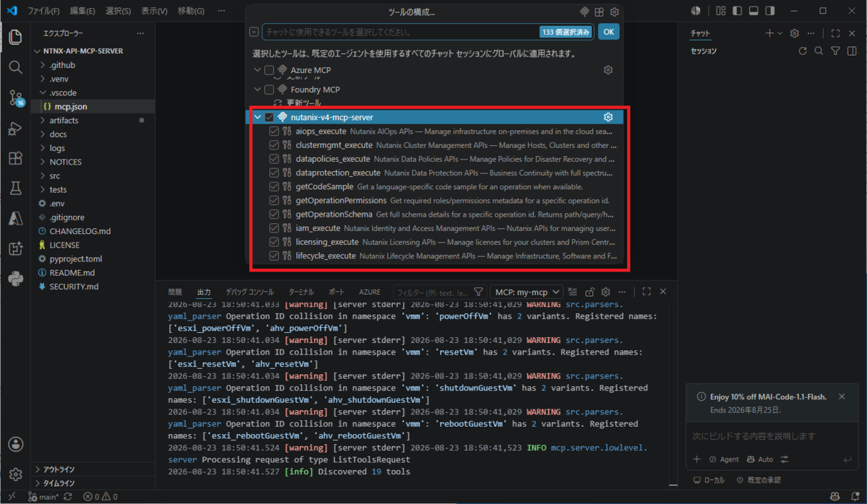Expand the Azure MCP tree node
This screenshot has height=504, width=867.
[258, 70]
